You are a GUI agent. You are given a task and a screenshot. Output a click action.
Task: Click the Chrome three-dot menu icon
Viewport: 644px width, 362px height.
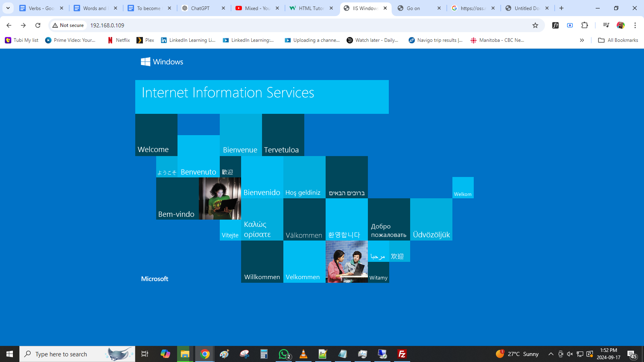click(x=635, y=25)
